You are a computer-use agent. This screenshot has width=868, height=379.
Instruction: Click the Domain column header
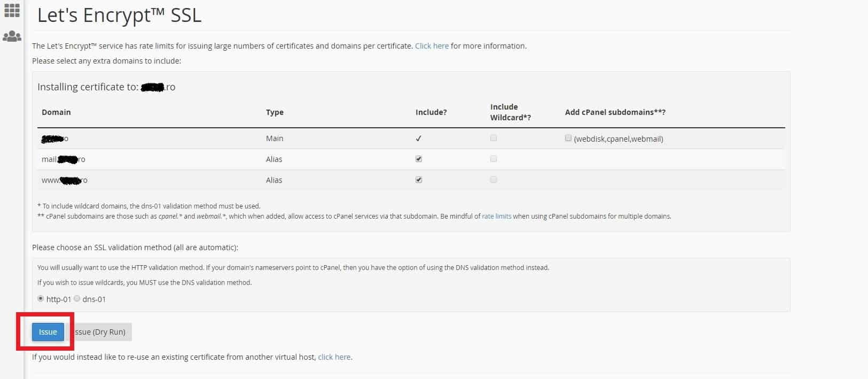pyautogui.click(x=56, y=112)
